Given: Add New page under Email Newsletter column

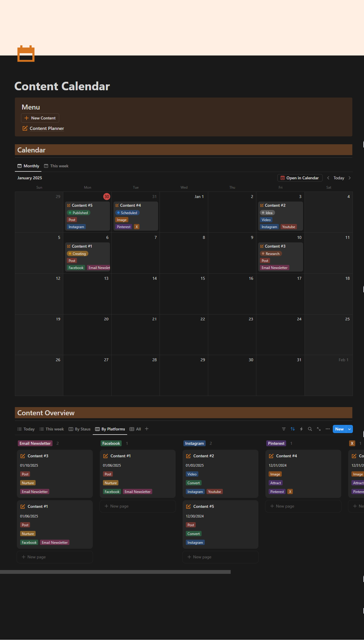Looking at the screenshot, I should (55, 557).
